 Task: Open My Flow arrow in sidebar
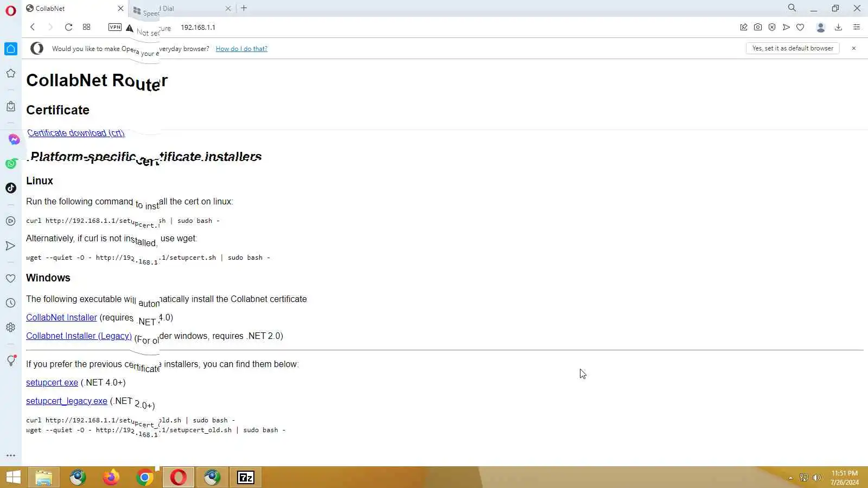[11, 246]
